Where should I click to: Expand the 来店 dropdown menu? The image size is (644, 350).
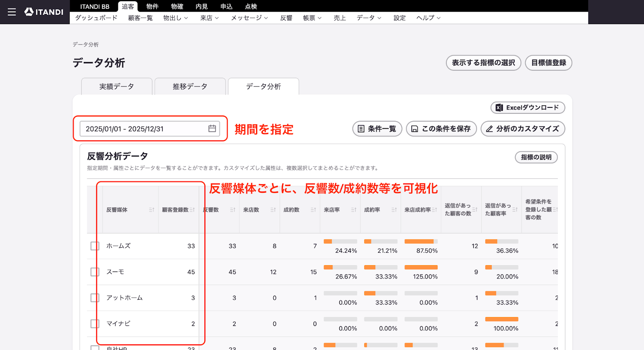click(209, 18)
